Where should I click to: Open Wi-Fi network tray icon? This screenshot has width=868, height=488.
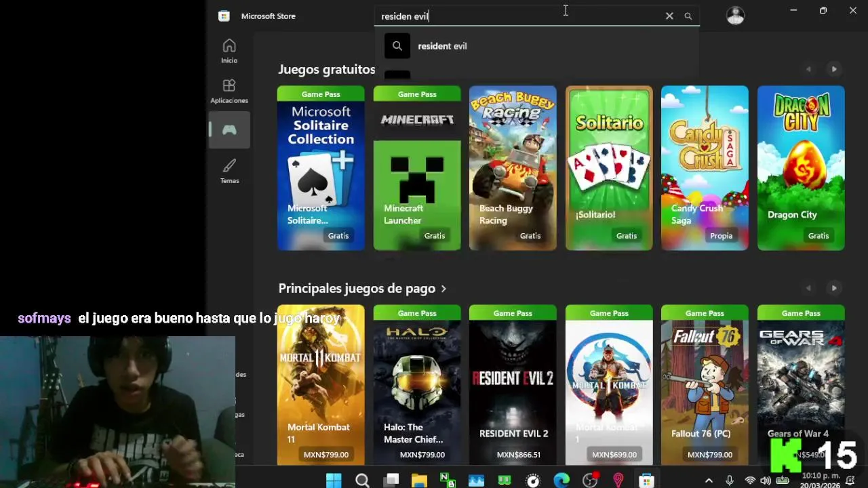pyautogui.click(x=750, y=481)
